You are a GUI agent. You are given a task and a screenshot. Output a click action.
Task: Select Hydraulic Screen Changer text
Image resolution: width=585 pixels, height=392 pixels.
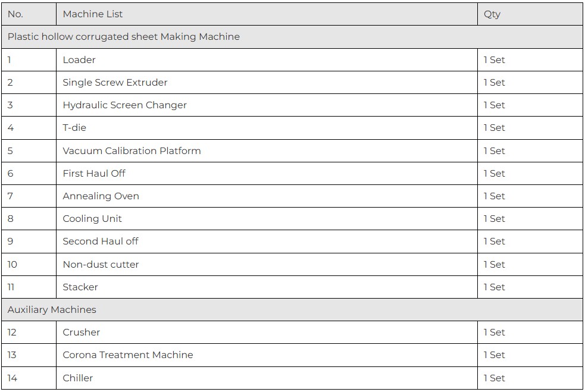pos(124,105)
